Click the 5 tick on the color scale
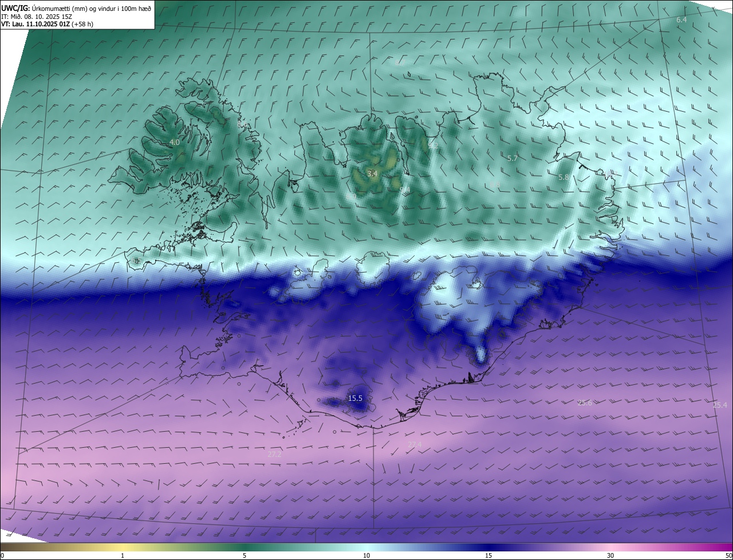Screen dimensions: 733x560 [245, 555]
